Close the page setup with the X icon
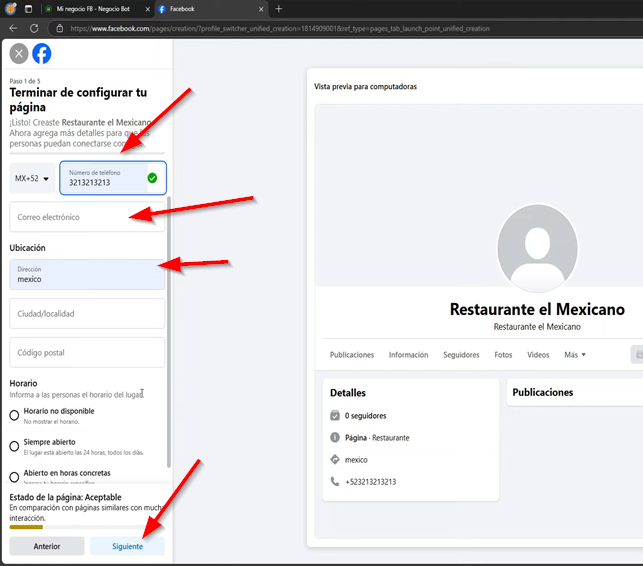This screenshot has width=643, height=566. coord(19,54)
